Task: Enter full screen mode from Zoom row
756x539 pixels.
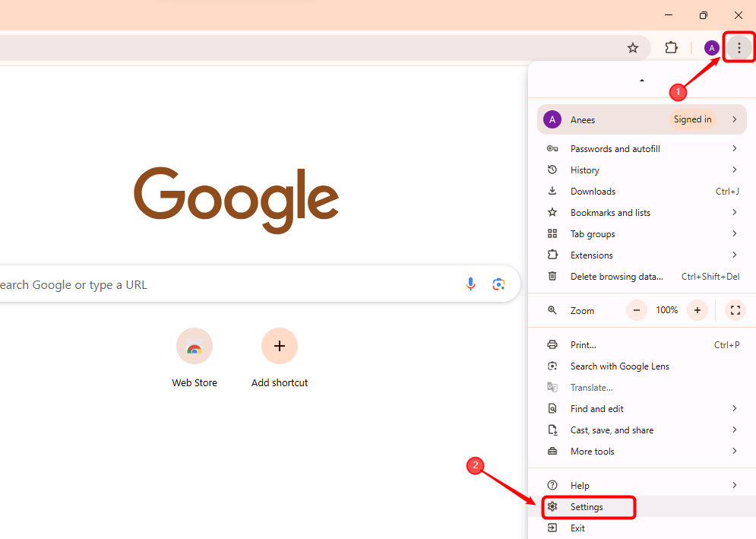Action: (x=735, y=310)
